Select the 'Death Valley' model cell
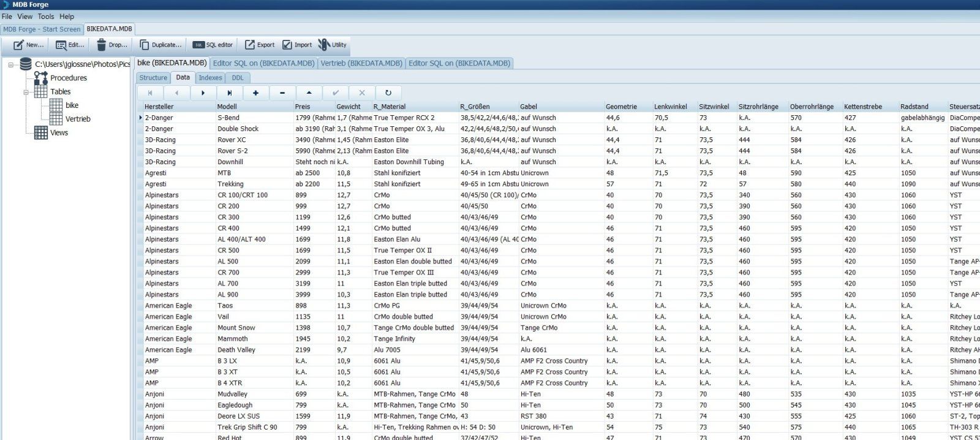 pos(254,349)
